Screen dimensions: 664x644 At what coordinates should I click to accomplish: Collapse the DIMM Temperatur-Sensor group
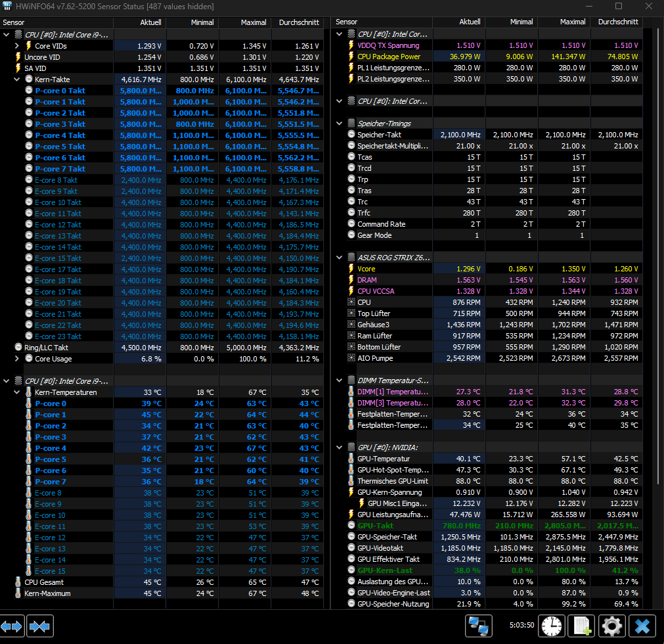point(339,380)
